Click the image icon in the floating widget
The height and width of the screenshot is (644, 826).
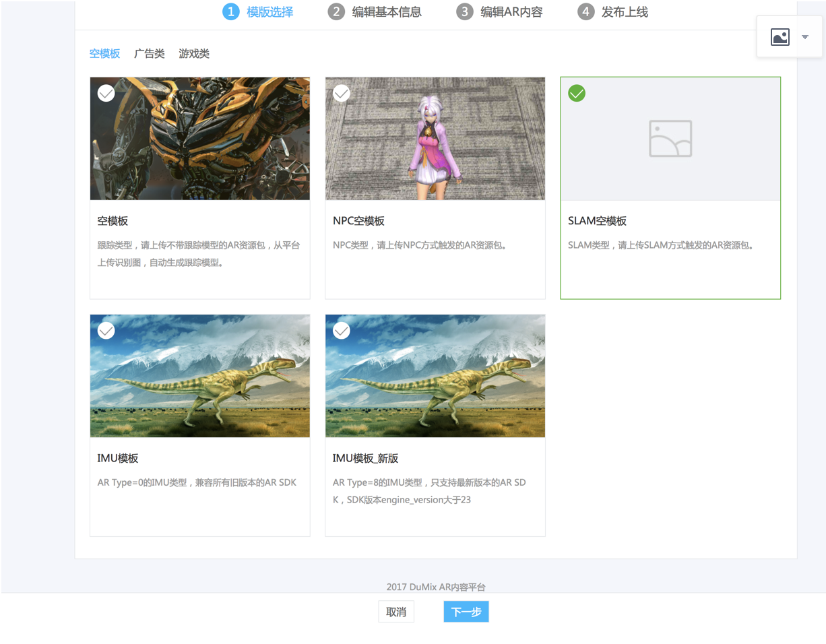780,37
